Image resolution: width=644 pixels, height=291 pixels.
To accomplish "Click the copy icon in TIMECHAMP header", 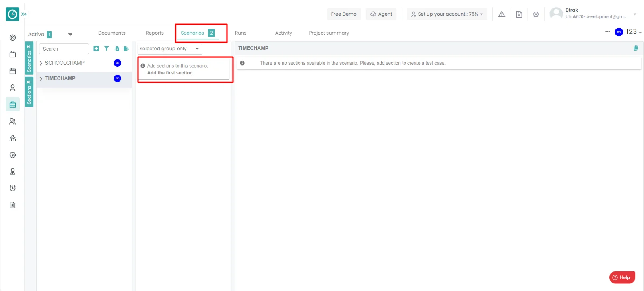I will (636, 48).
